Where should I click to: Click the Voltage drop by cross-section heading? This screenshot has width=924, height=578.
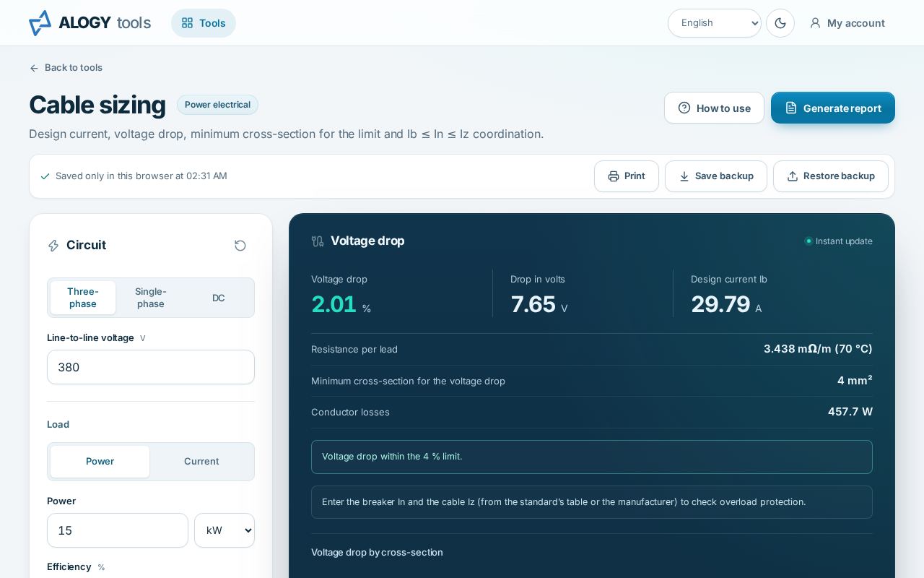(x=377, y=553)
